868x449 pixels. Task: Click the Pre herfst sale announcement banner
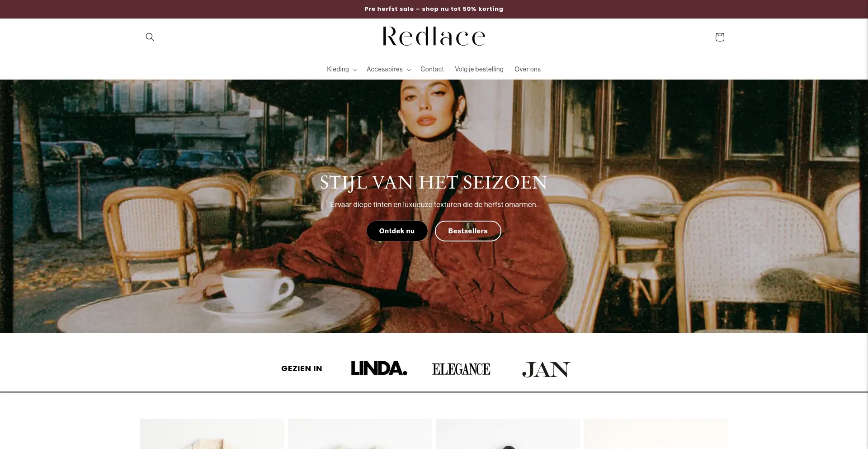click(434, 9)
